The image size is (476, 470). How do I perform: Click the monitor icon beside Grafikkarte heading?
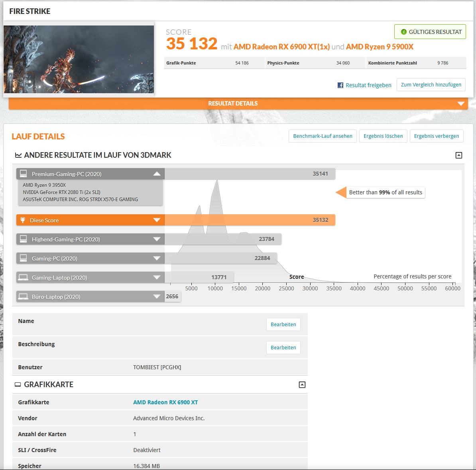[x=18, y=384]
